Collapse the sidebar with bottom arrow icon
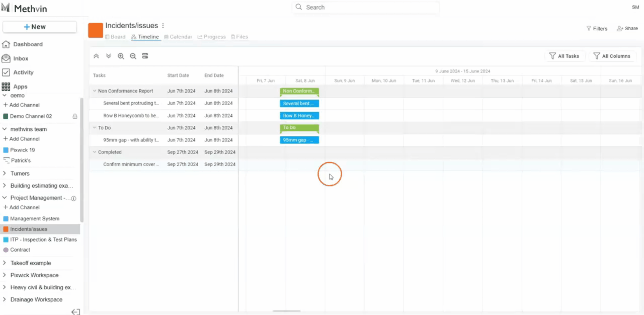The image size is (644, 315). 76,312
